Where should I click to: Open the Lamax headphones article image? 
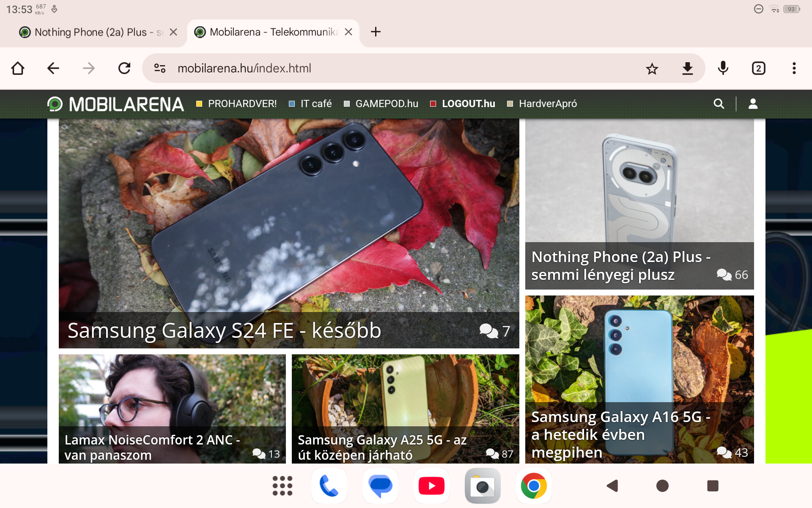[172, 390]
